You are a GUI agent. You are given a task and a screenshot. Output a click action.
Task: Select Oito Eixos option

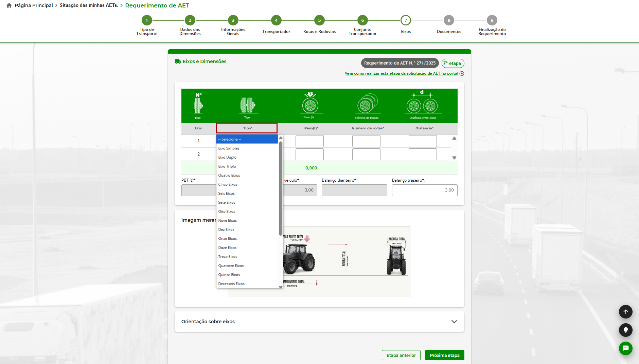click(x=247, y=212)
